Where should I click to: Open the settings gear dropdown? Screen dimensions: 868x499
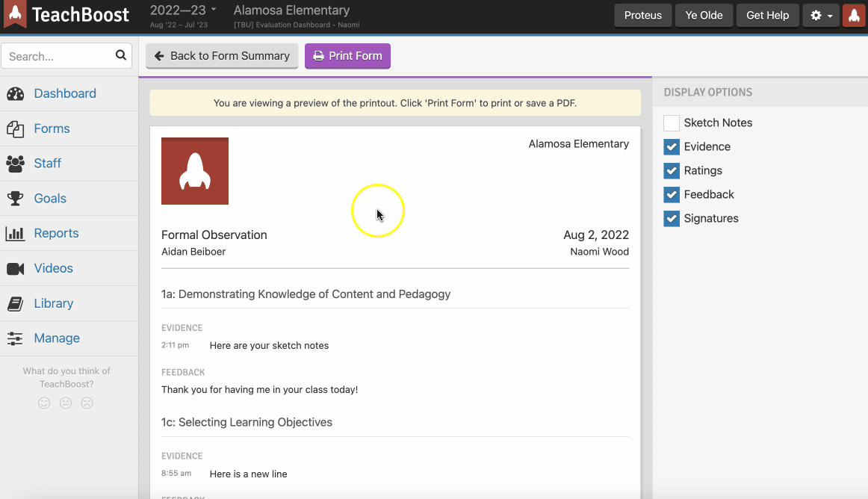pos(821,16)
